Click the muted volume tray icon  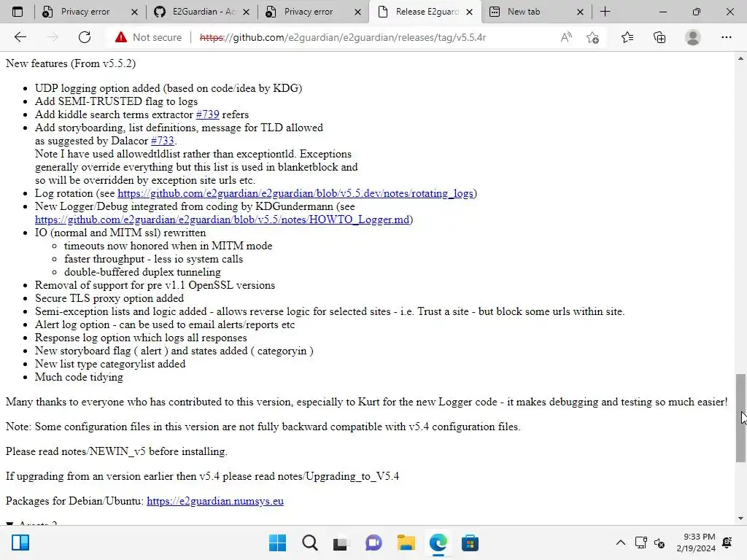point(659,542)
